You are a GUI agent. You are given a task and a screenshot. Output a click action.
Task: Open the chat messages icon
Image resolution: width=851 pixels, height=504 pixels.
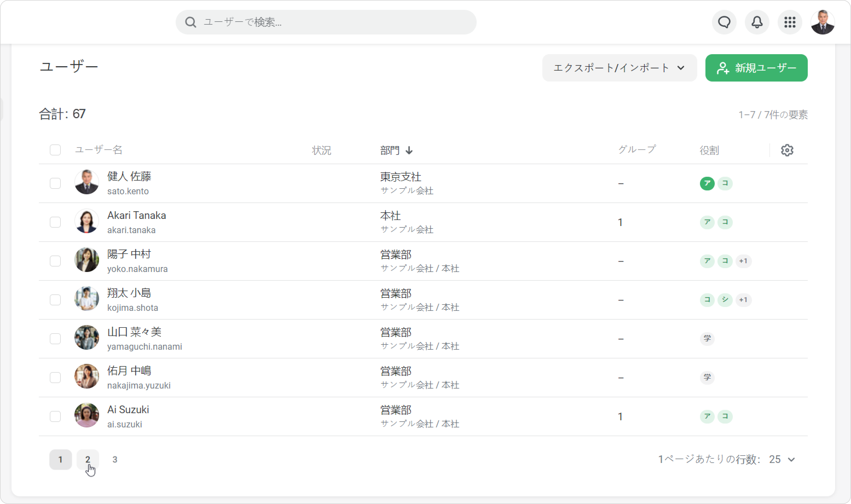click(x=724, y=22)
